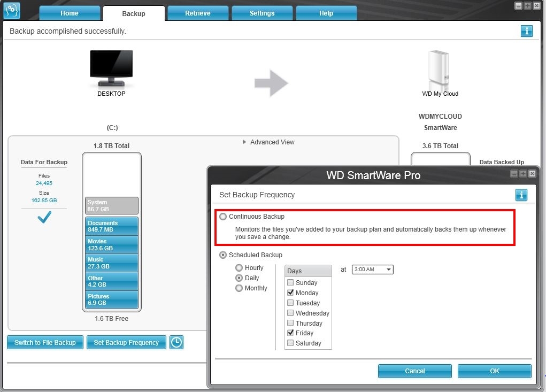
Task: Click the Days column header
Action: [308, 271]
